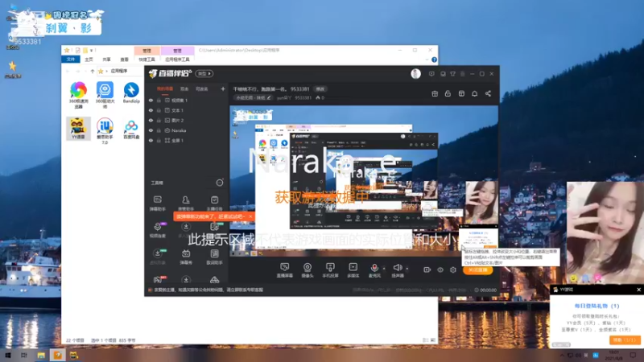Open Explorer help question mark icon
644x362 pixels.
pos(434,60)
